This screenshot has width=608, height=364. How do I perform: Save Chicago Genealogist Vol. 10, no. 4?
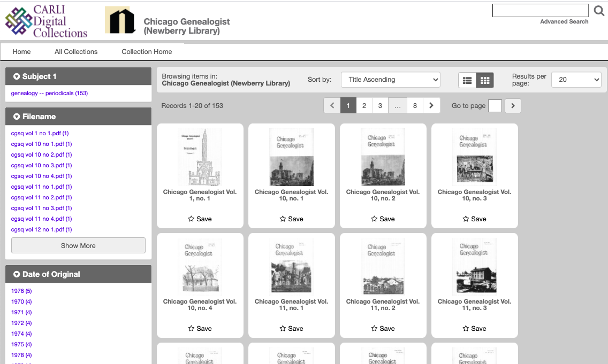[x=200, y=328]
